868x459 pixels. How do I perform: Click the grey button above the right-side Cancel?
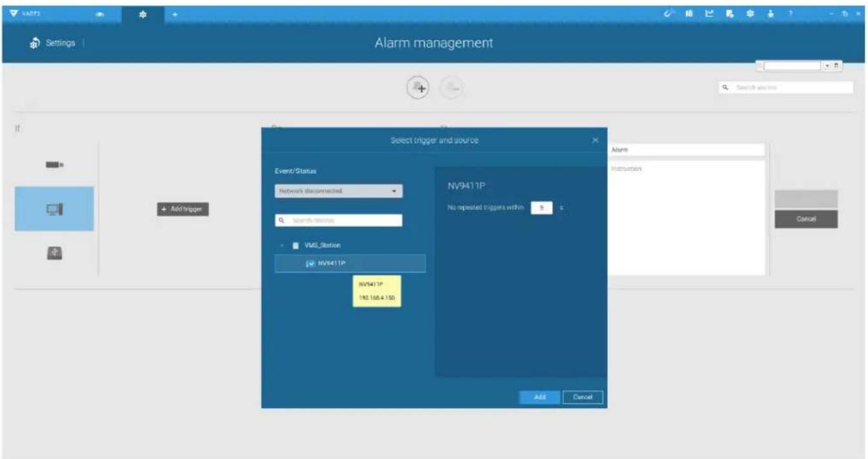pyautogui.click(x=806, y=199)
